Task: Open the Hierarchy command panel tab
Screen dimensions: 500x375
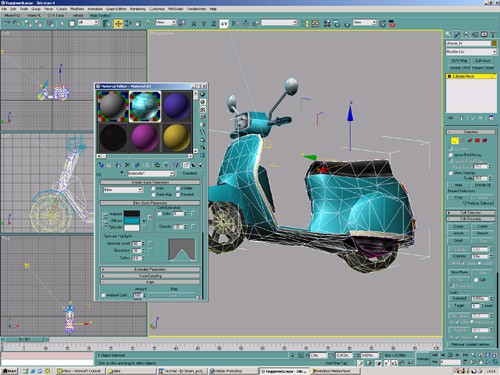Action: (x=466, y=34)
